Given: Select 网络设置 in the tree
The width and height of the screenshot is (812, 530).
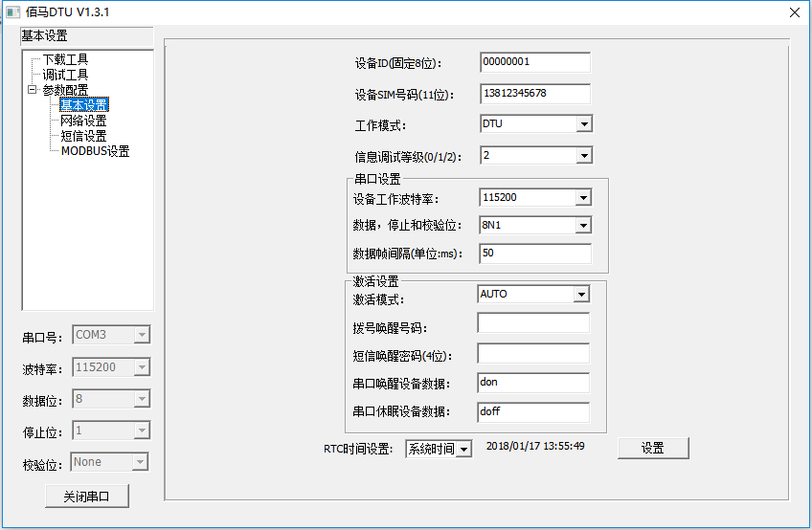Looking at the screenshot, I should pos(83,121).
